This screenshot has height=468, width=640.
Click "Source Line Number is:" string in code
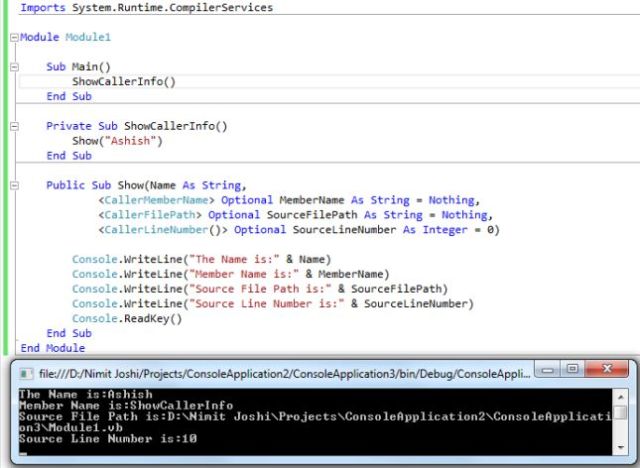click(x=267, y=304)
